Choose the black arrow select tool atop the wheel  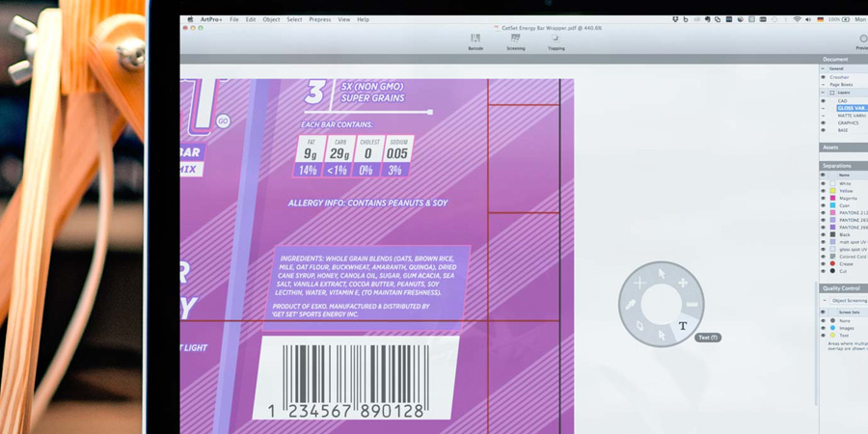(662, 273)
